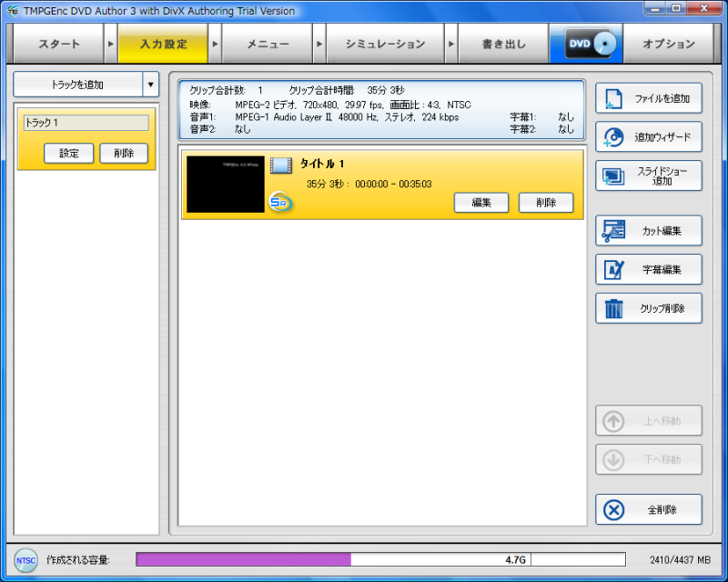Click the capacity usage progress bar
Image resolution: width=728 pixels, height=582 pixels.
pos(380,559)
